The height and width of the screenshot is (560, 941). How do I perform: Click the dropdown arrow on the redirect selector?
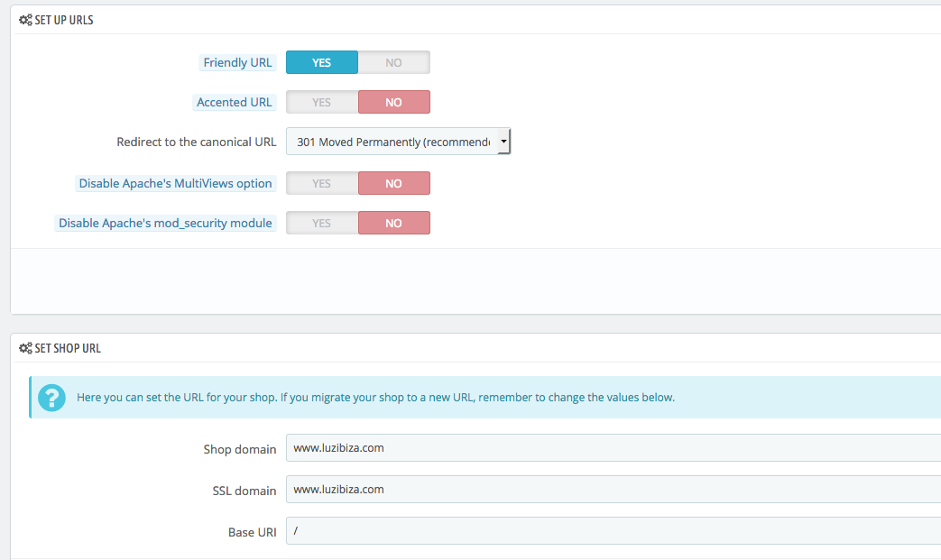pyautogui.click(x=503, y=141)
